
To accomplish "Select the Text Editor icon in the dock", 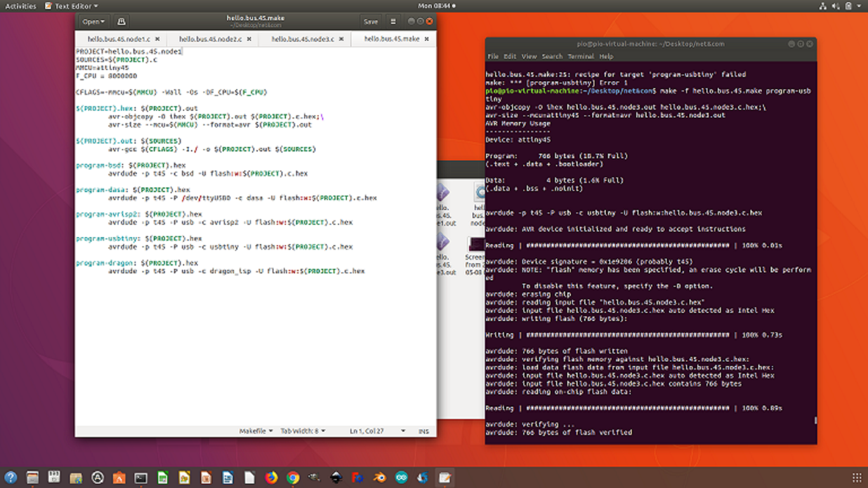I will coord(444,478).
